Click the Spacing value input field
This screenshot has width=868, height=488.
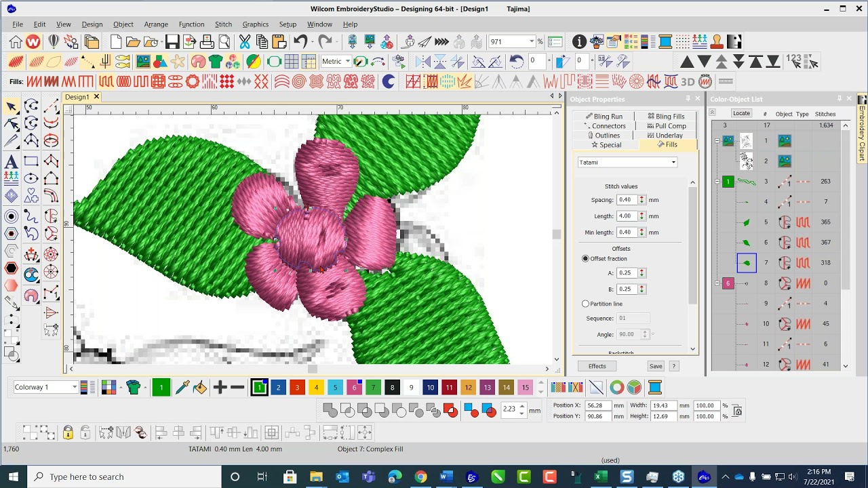coord(627,200)
